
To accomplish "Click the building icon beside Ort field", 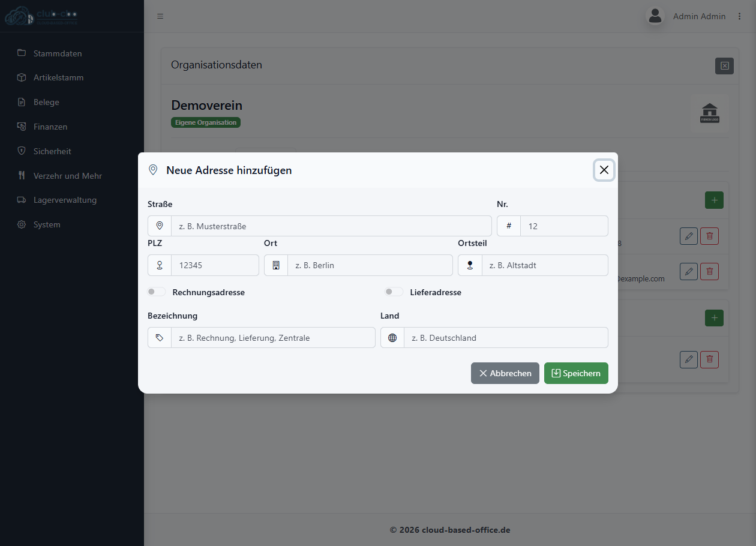I will tap(276, 265).
